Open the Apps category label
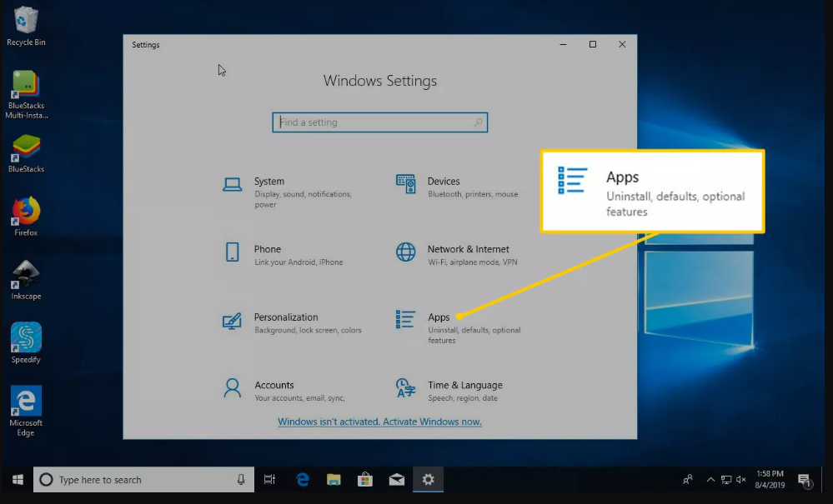 [x=439, y=317]
